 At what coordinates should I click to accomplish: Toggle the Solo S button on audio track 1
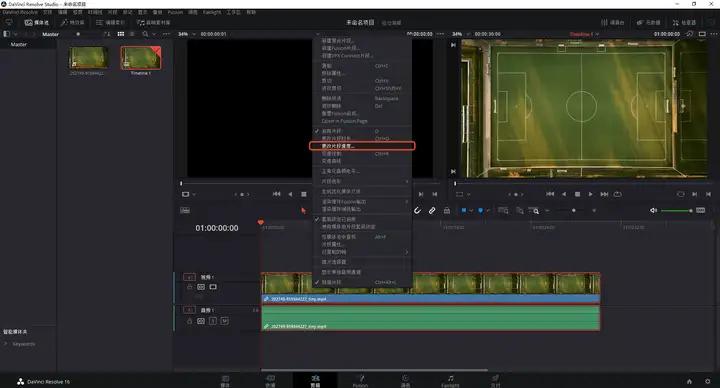[x=213, y=321]
